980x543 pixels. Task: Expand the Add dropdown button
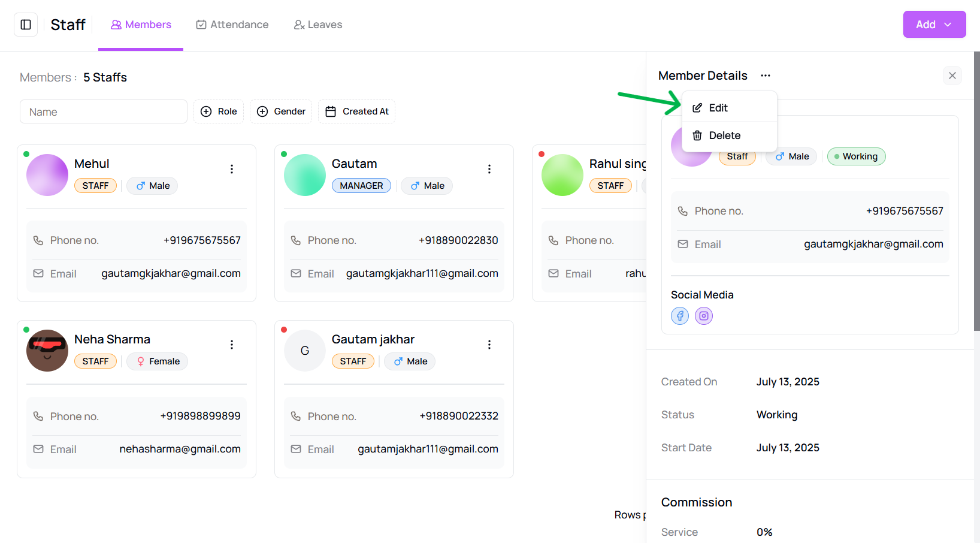tap(934, 25)
